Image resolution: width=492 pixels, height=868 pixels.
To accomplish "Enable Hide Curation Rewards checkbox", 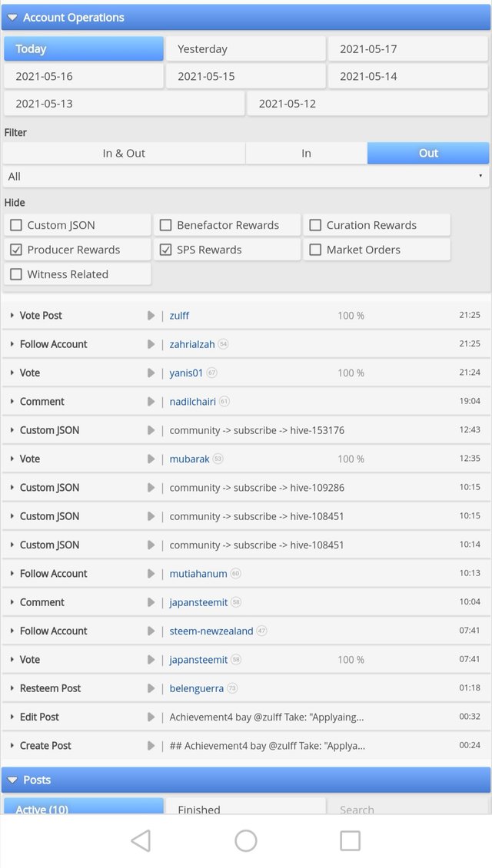I will (x=315, y=225).
